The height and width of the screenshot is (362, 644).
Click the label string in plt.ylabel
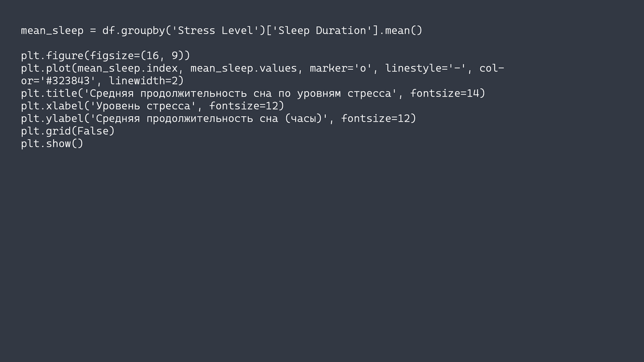[209, 118]
